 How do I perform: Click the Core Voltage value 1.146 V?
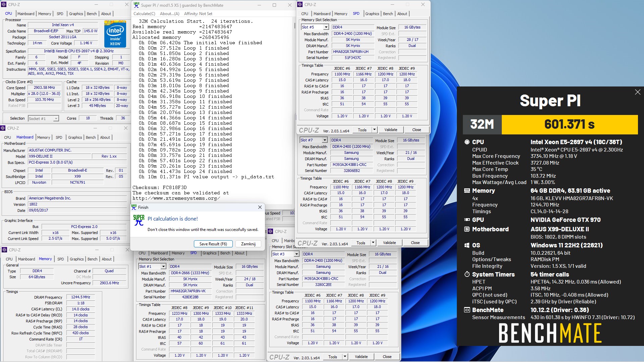pos(86,43)
